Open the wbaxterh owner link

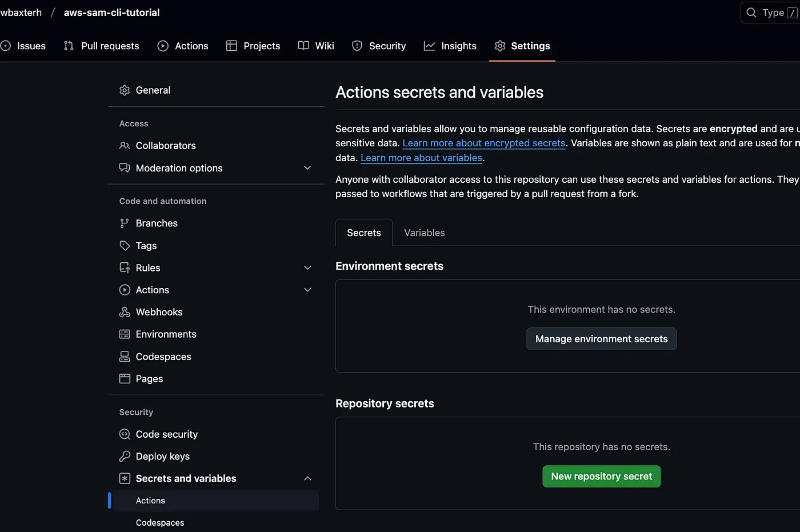(x=21, y=13)
